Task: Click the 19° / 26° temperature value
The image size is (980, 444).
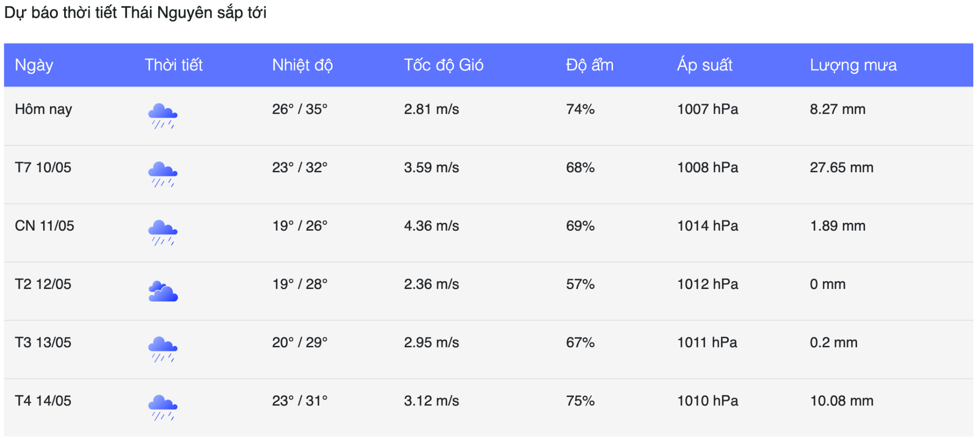Action: [300, 226]
